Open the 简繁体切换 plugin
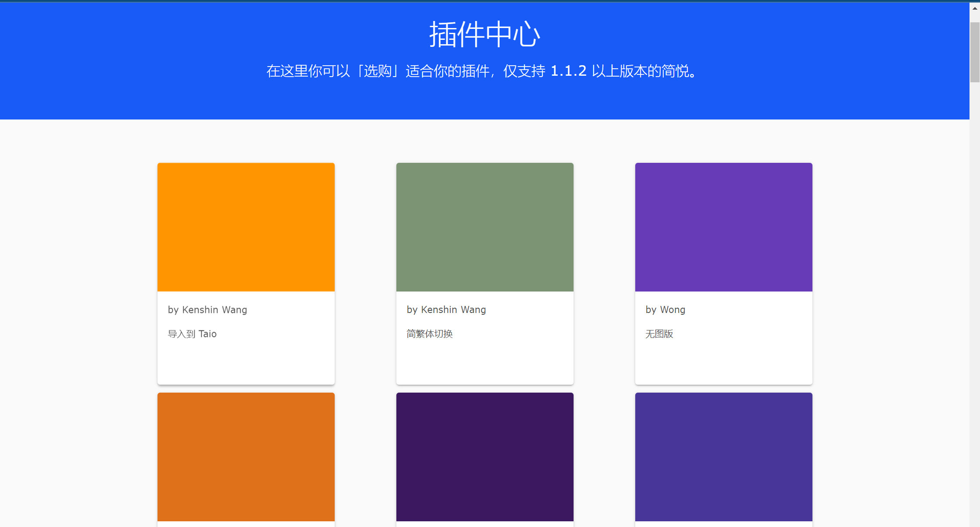 [429, 334]
